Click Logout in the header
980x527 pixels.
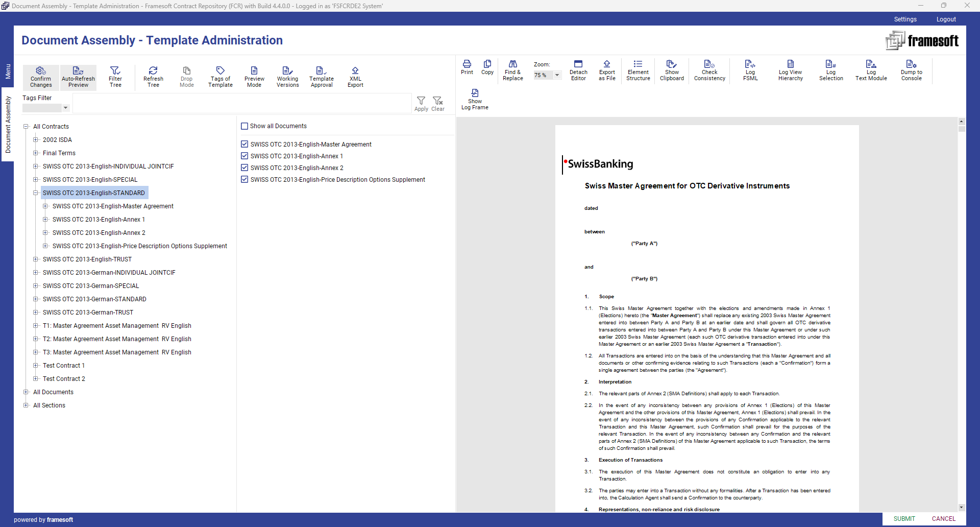coord(946,19)
